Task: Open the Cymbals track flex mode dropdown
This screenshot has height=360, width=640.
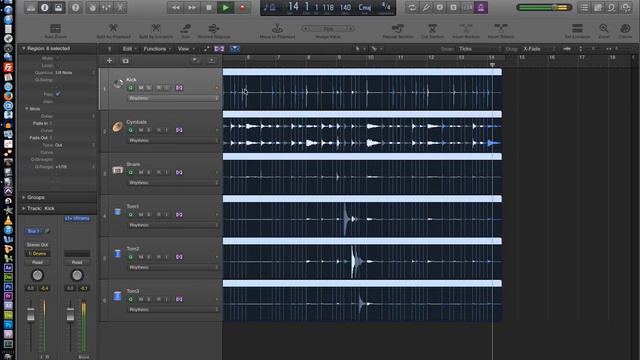Action: (173, 140)
